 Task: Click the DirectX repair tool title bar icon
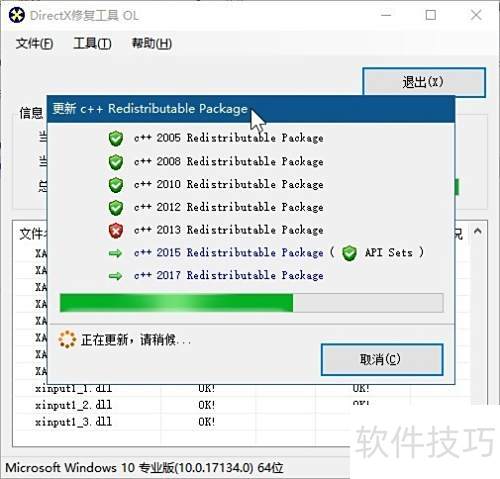pos(17,15)
